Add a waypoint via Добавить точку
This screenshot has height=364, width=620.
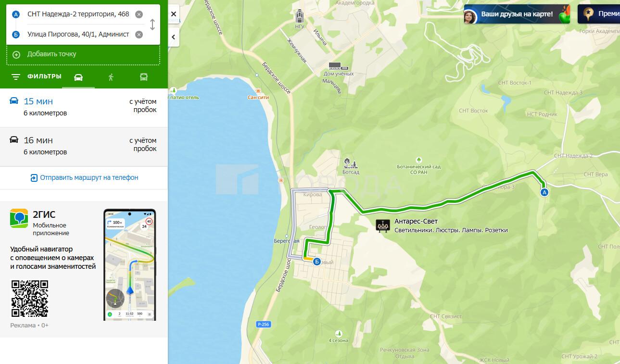click(x=83, y=54)
